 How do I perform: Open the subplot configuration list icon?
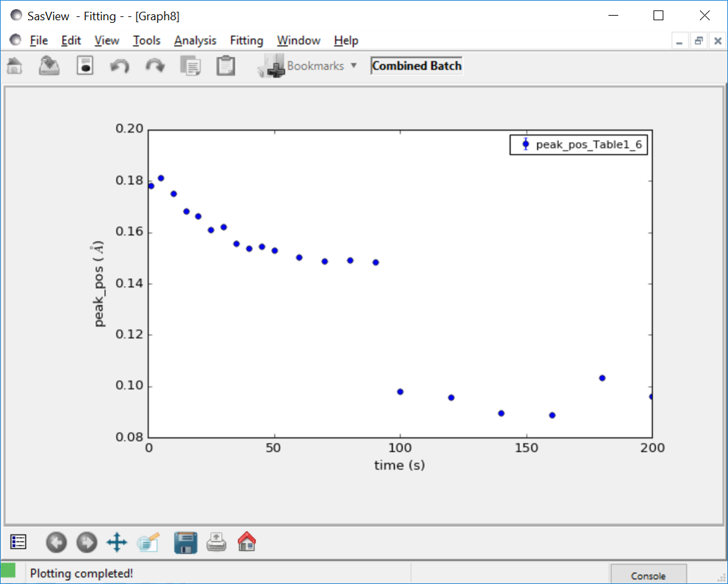point(18,542)
